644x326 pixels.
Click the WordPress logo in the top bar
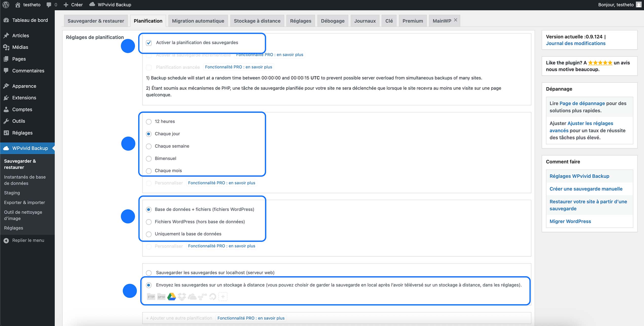point(5,5)
